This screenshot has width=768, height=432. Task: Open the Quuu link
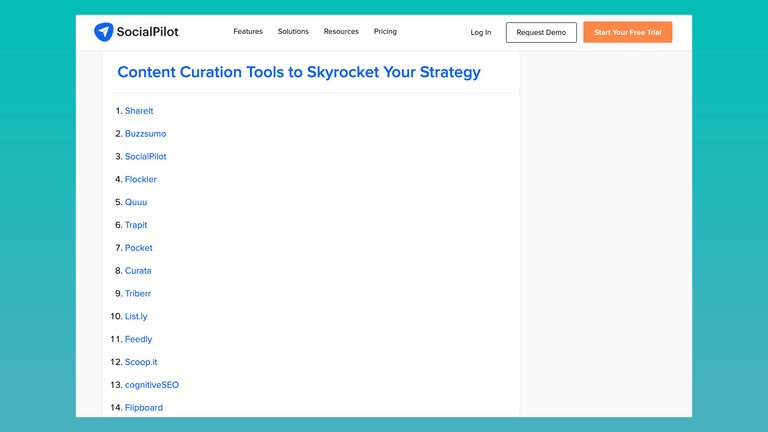coord(136,202)
